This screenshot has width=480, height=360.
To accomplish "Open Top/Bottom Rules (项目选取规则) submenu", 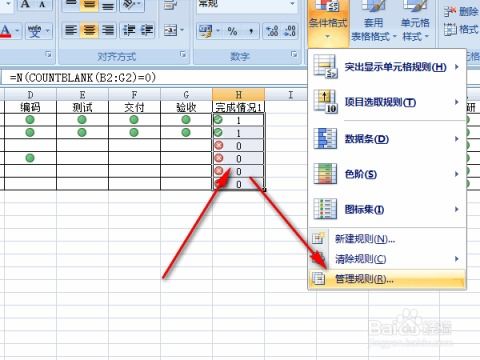I will 387,102.
